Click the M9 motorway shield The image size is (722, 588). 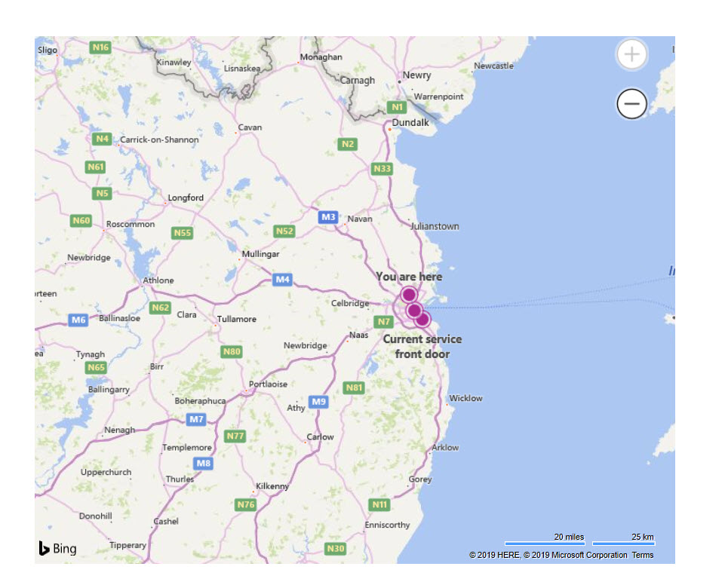point(318,402)
